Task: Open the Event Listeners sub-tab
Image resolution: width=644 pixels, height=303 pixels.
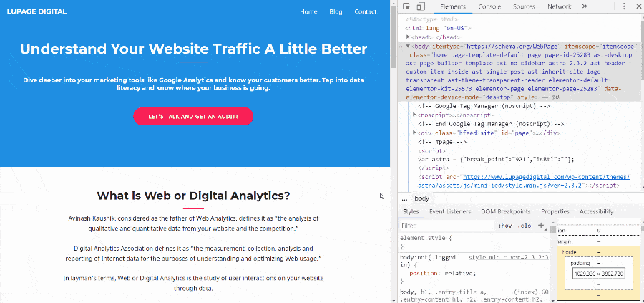Action: (450, 212)
